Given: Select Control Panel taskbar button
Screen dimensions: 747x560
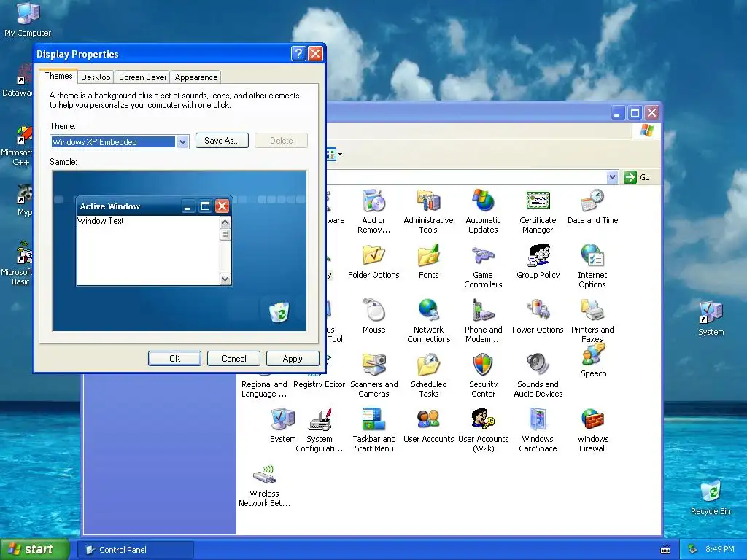Looking at the screenshot, I should [135, 550].
